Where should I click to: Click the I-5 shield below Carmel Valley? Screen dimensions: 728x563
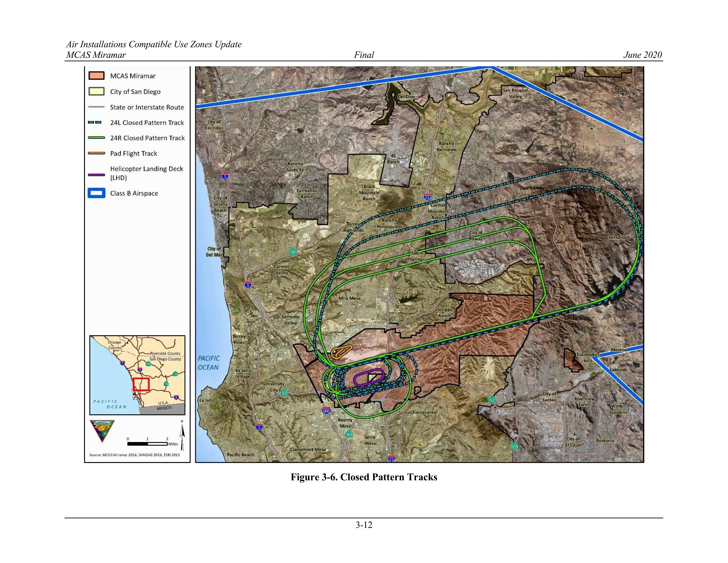click(x=247, y=284)
